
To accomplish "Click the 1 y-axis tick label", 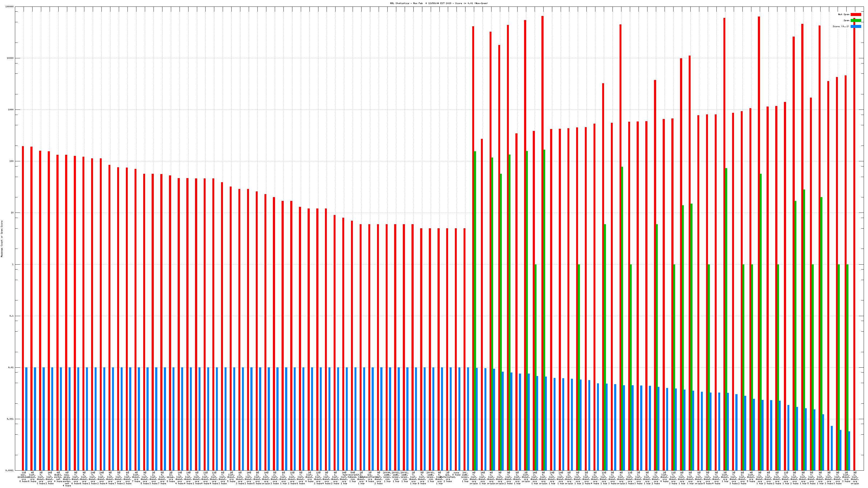I will 13,264.
